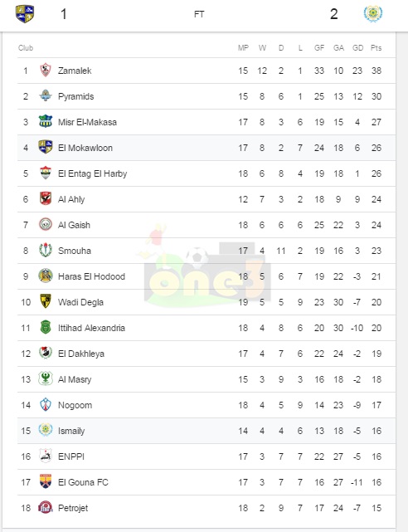Open the Smouha club logo
408x532 pixels.
pyautogui.click(x=46, y=251)
